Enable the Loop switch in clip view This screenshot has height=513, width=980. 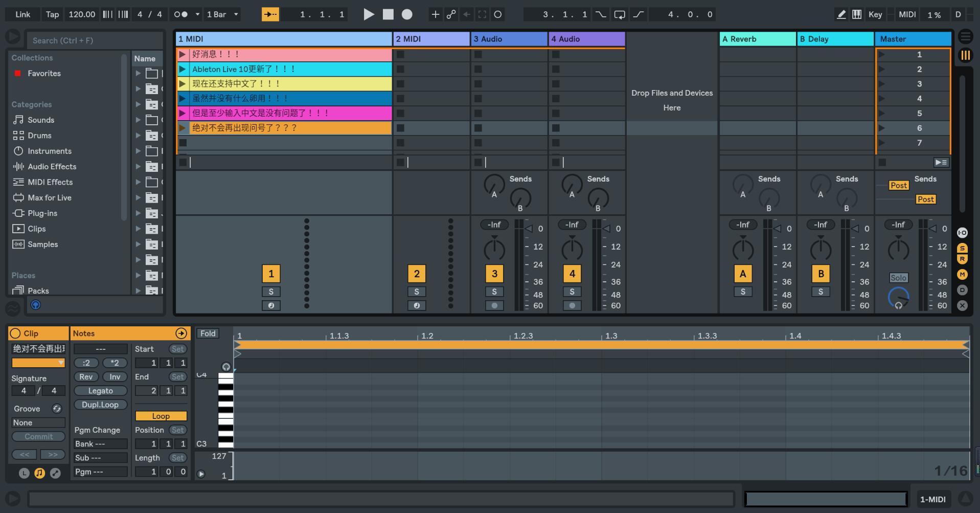click(161, 416)
